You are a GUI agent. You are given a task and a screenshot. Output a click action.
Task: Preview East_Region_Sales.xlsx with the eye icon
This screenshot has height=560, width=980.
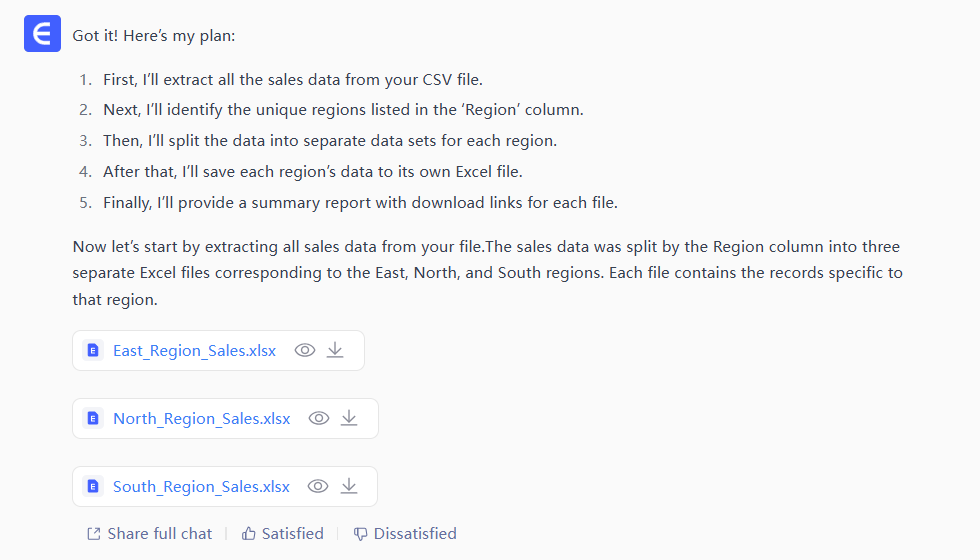tap(305, 350)
